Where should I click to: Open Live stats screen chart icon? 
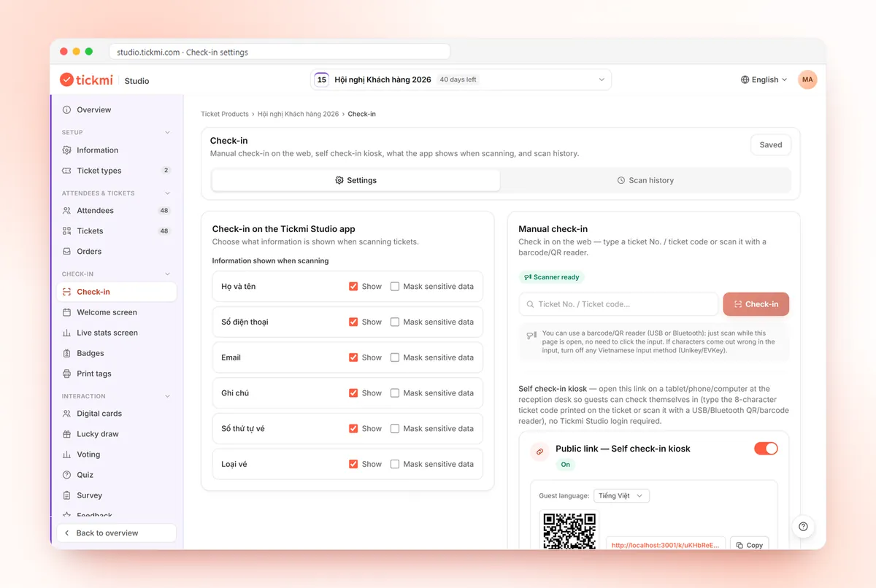click(67, 333)
